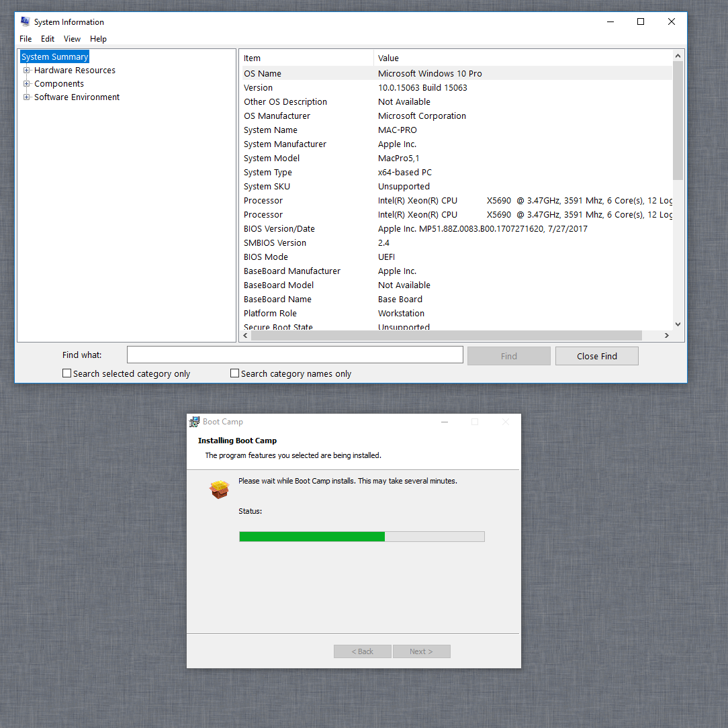Select the BaseBoard Manufacturer row

(456, 271)
